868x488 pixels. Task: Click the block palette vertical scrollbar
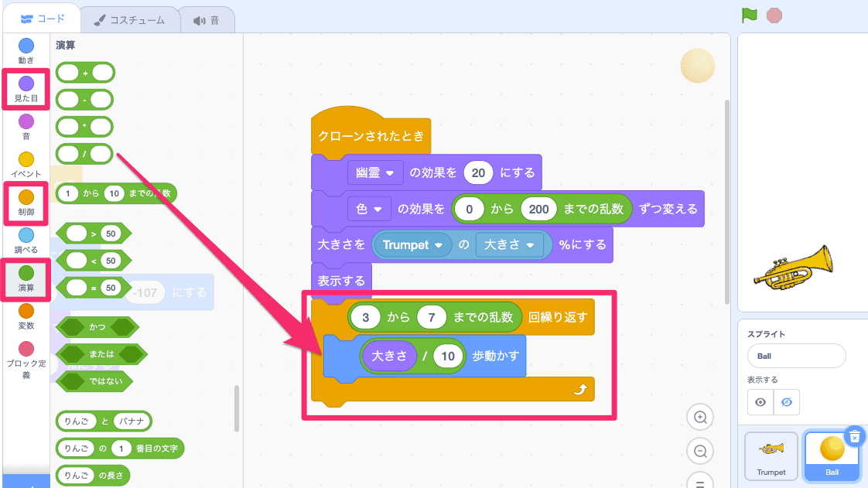(x=237, y=410)
